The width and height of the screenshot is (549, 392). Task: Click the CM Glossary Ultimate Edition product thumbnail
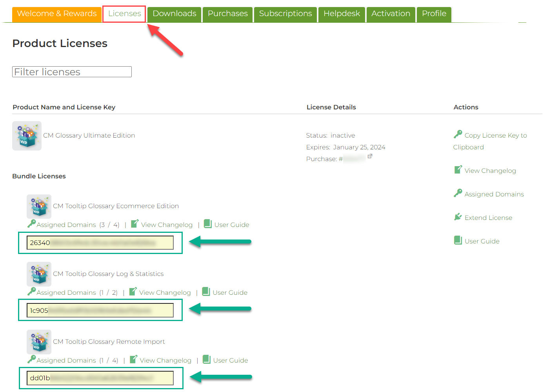[27, 136]
